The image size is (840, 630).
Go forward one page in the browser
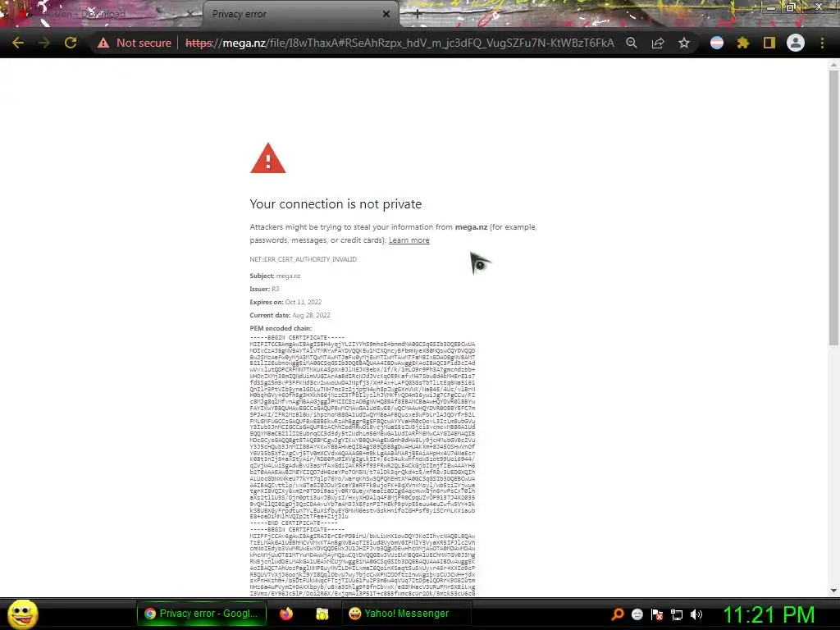(x=44, y=43)
